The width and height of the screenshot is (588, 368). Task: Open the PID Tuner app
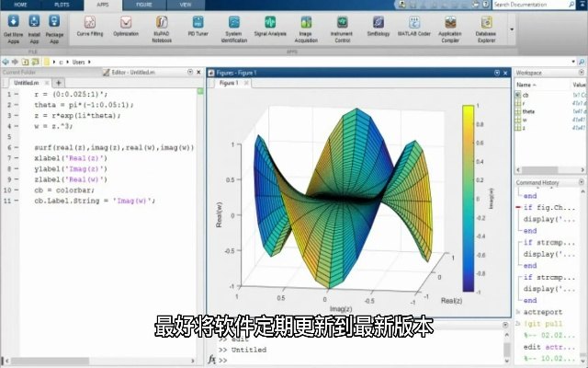pos(197,26)
